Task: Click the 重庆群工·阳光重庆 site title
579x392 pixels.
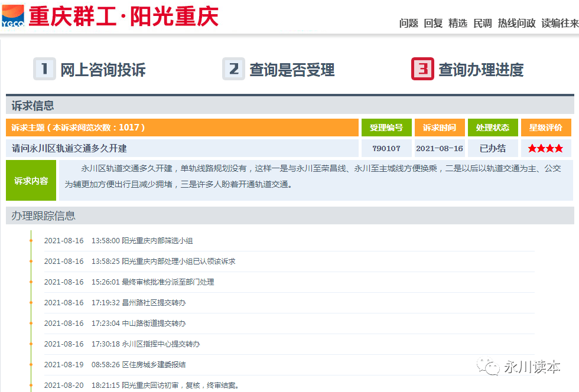Action: coord(123,17)
